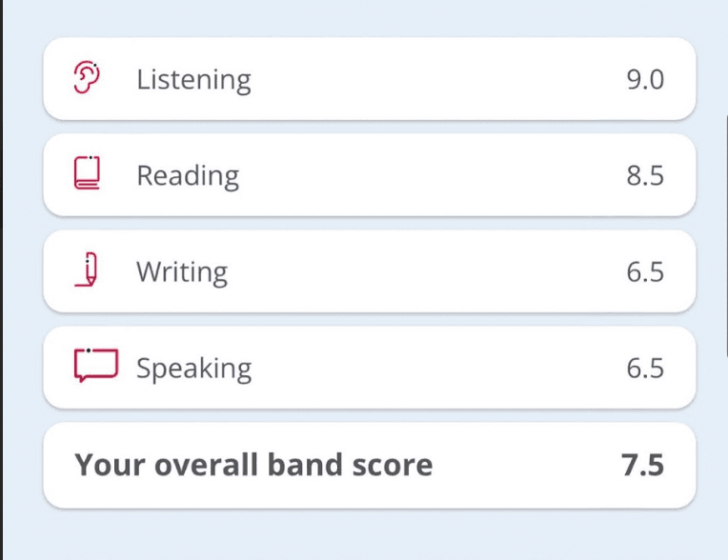The width and height of the screenshot is (728, 560).
Task: Click the 6.5 Speaking score
Action: [x=645, y=368]
